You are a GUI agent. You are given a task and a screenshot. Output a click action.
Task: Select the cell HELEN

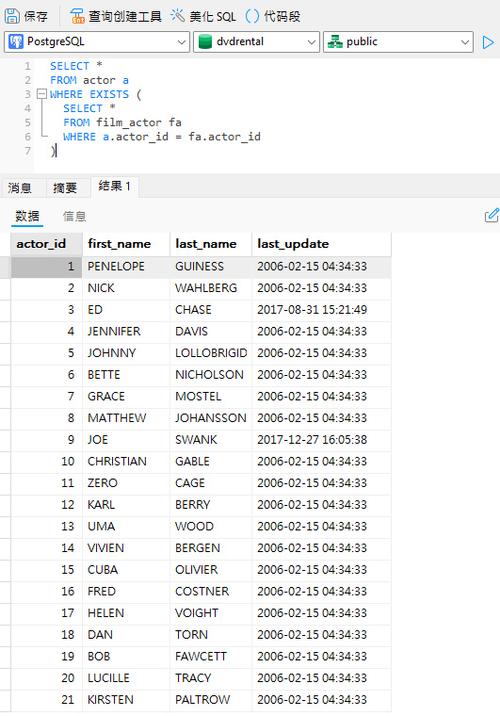126,613
